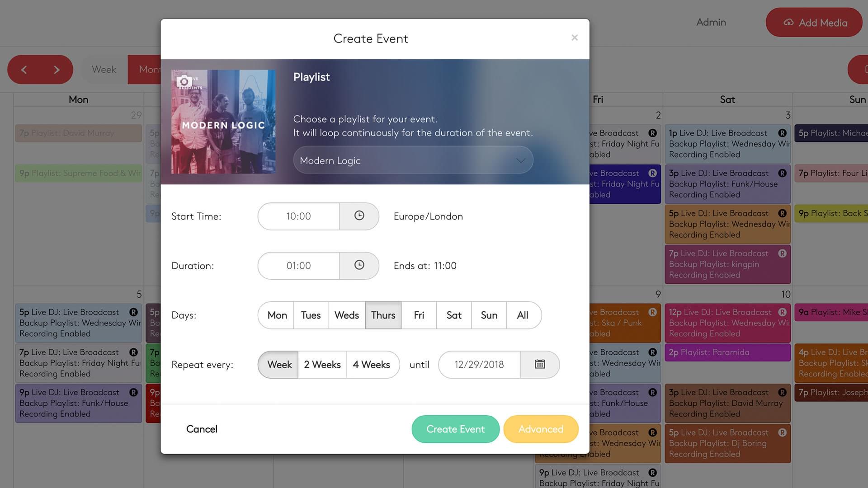
Task: Click the Start Time input field
Action: 298,216
